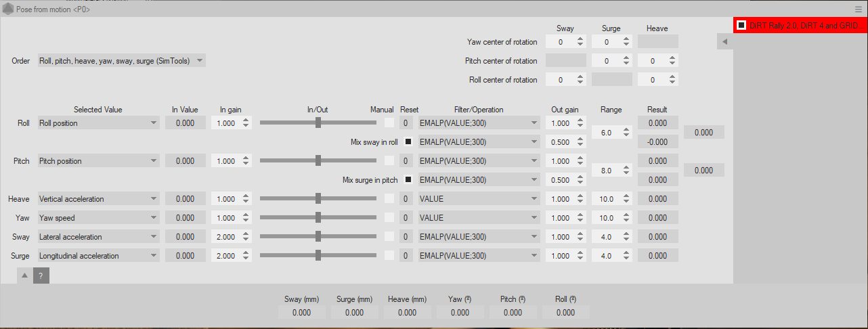Click the hamburger menu icon at top right
This screenshot has width=868, height=329.
858,9
